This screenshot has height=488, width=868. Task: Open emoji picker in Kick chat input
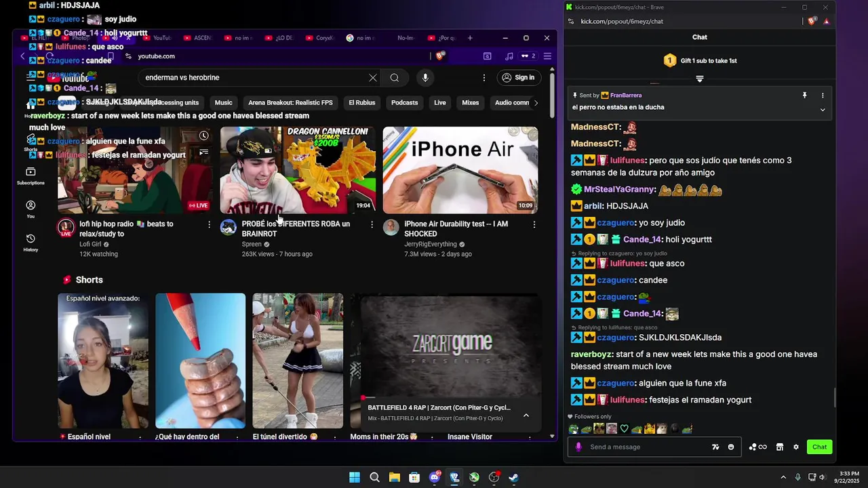click(731, 447)
